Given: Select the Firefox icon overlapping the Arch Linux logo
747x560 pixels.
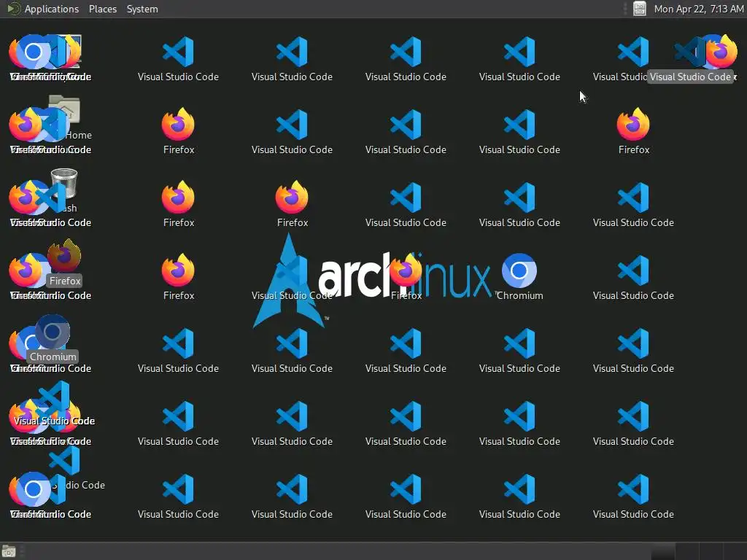Looking at the screenshot, I should [406, 270].
